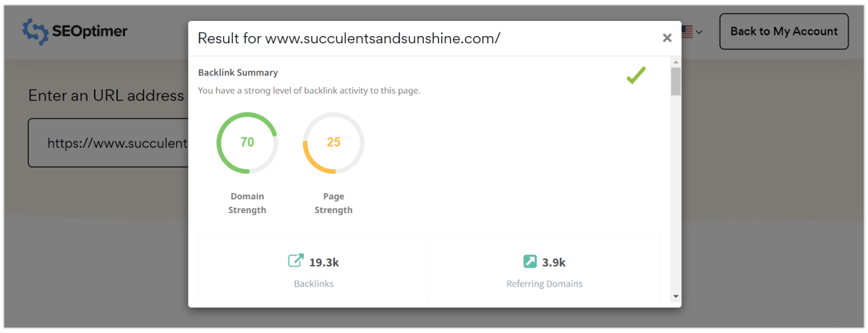Viewport: 868px width, 333px height.
Task: Click the US flag icon
Action: pos(686,32)
